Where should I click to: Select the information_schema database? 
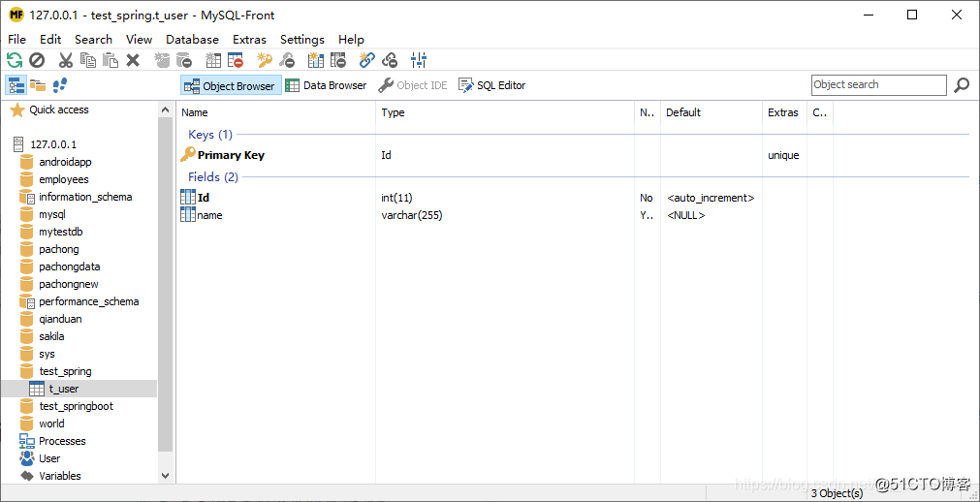click(x=85, y=197)
